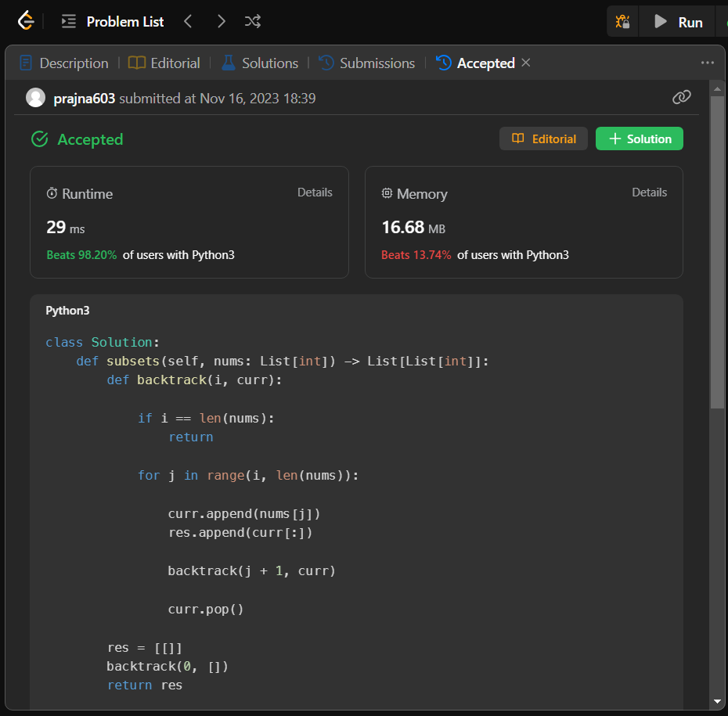Click the orange Editorial button
728x716 pixels.
[x=543, y=139]
